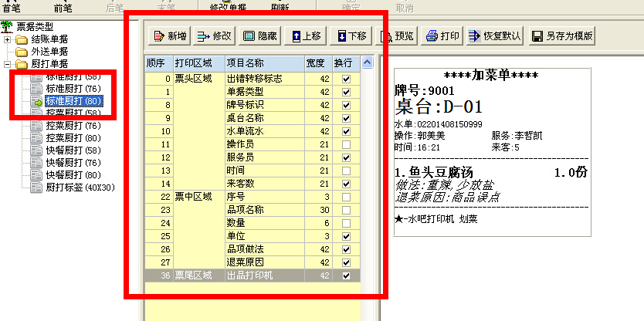Expand the 结账单据 tree node
This screenshot has width=644, height=321.
[x=8, y=39]
